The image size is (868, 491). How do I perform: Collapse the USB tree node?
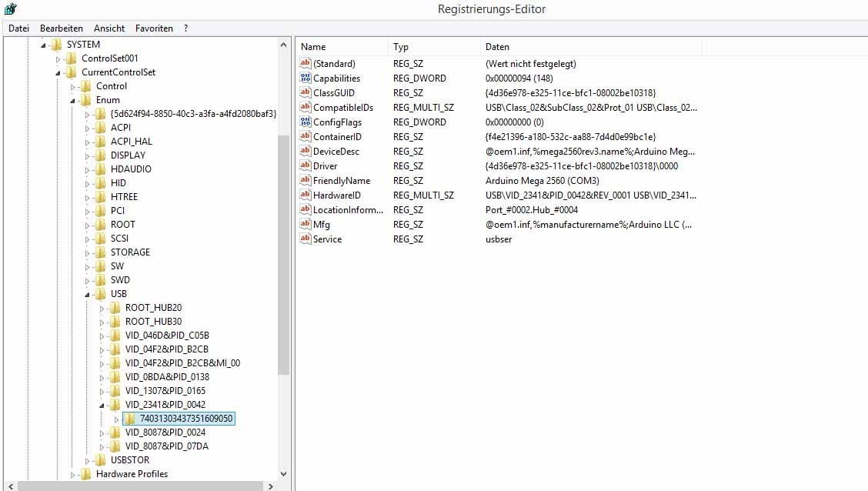click(x=88, y=294)
